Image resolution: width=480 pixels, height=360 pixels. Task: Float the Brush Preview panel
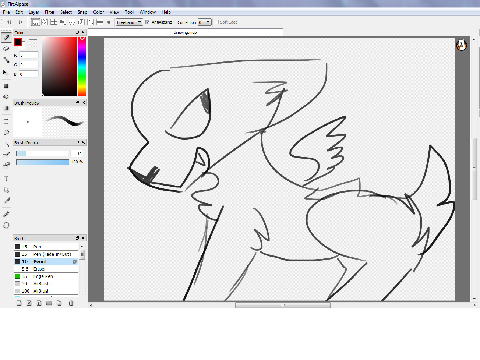click(77, 103)
